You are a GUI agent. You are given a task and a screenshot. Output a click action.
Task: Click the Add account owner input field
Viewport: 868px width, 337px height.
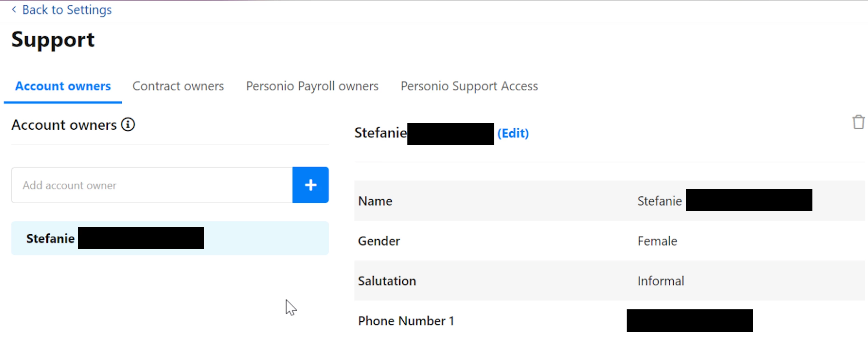pos(152,185)
